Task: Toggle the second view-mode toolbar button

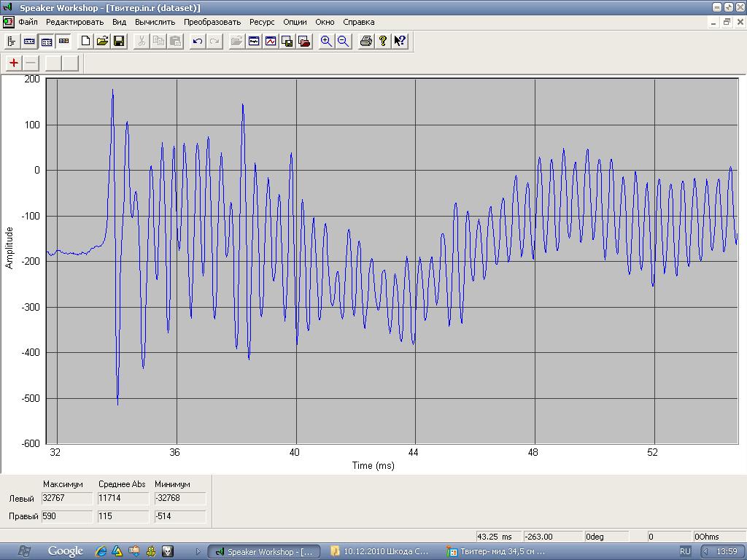Action: pyautogui.click(x=29, y=42)
